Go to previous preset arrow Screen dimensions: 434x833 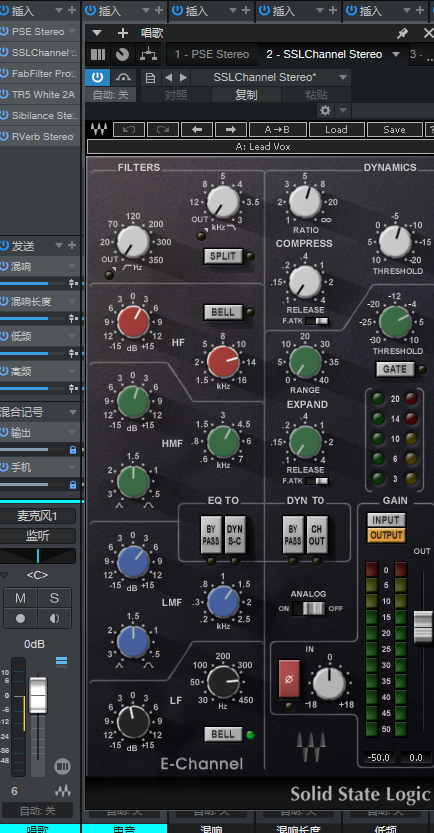[x=168, y=78]
